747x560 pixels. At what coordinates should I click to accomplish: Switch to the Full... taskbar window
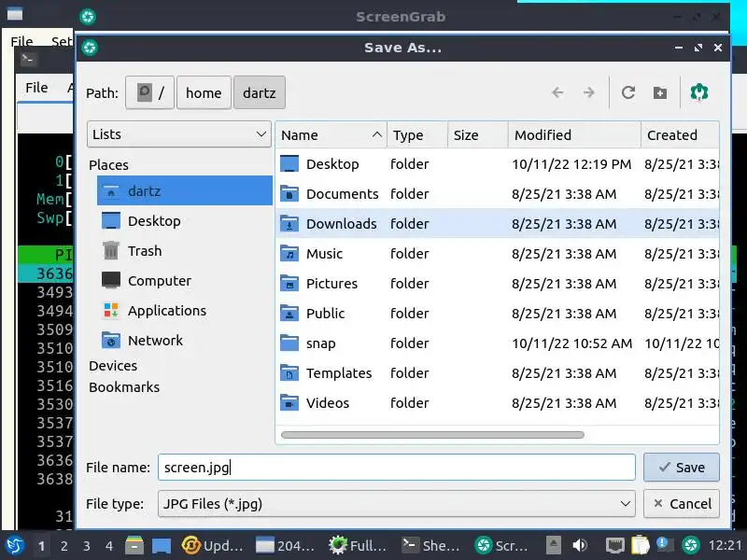[x=359, y=546]
